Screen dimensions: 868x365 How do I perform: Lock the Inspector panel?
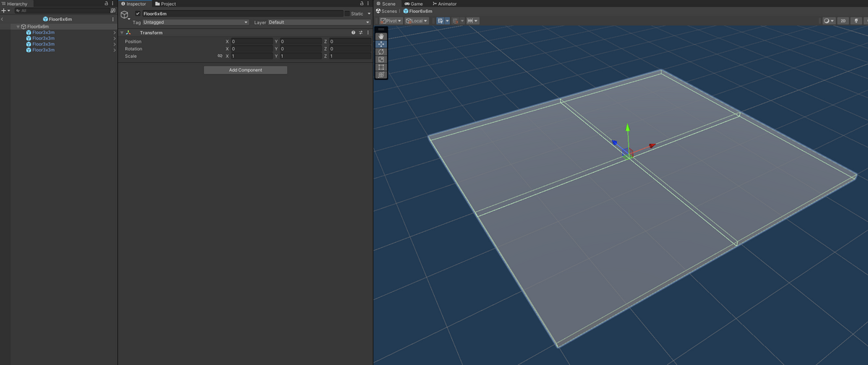[x=362, y=4]
